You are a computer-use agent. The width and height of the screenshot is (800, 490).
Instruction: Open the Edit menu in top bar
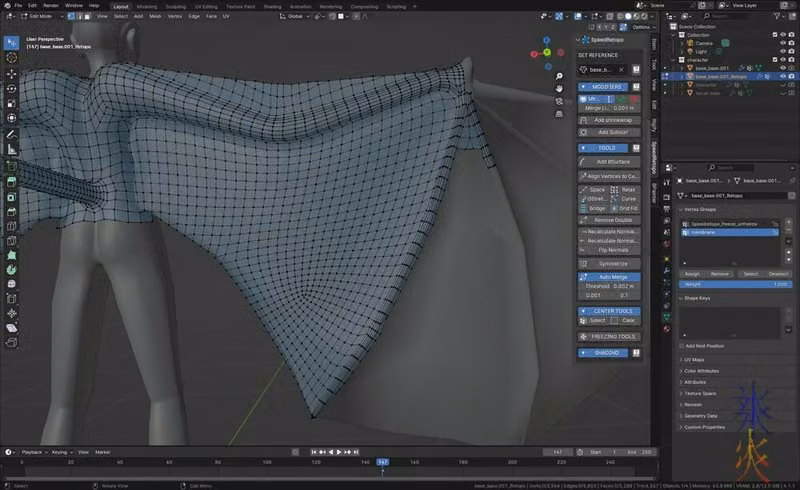(32, 6)
